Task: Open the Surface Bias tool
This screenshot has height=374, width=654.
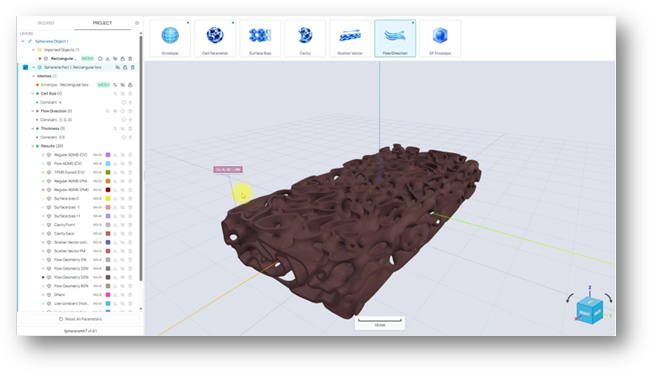Action: 260,38
